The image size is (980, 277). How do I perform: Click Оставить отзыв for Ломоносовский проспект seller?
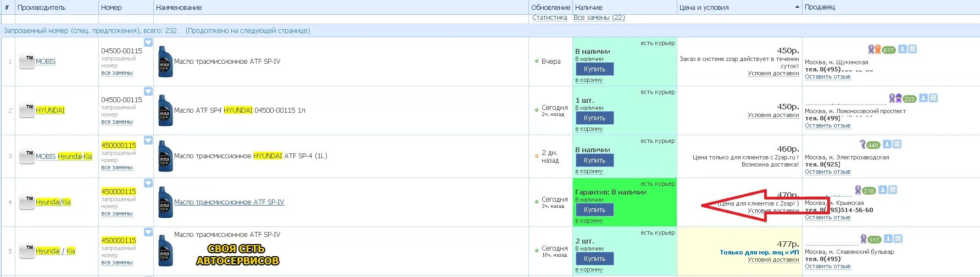pos(827,126)
